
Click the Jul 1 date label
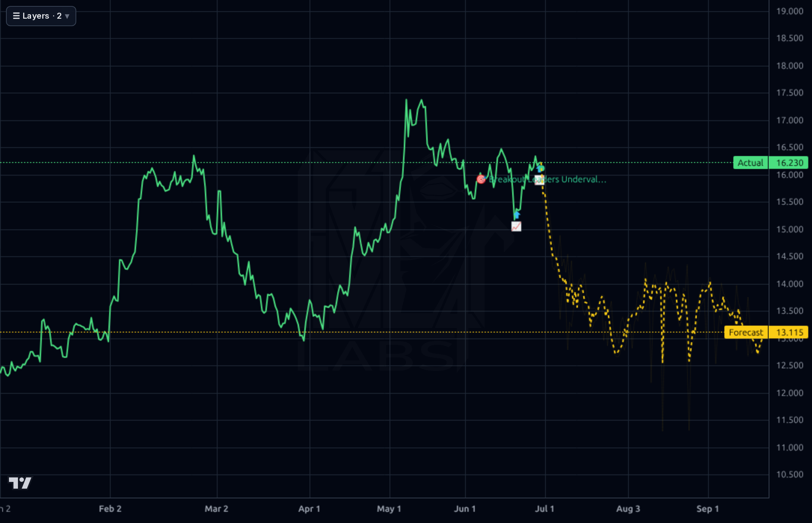[544, 509]
